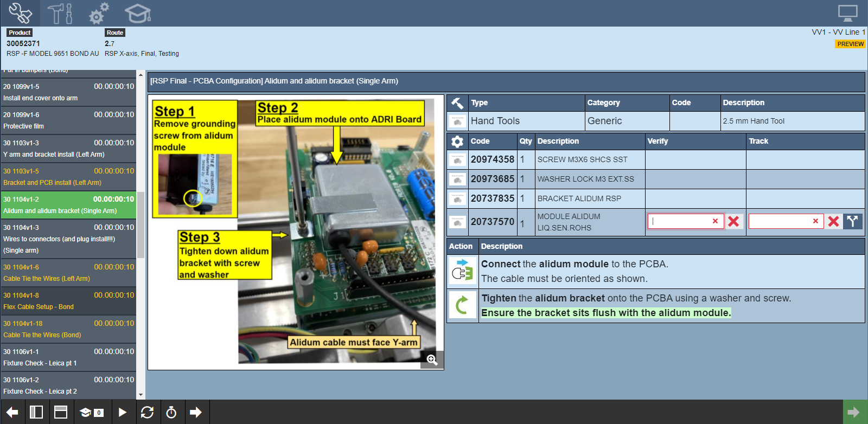Click the magnifier zoom icon on instruction image
Viewport: 868px width, 424px height.
(432, 359)
